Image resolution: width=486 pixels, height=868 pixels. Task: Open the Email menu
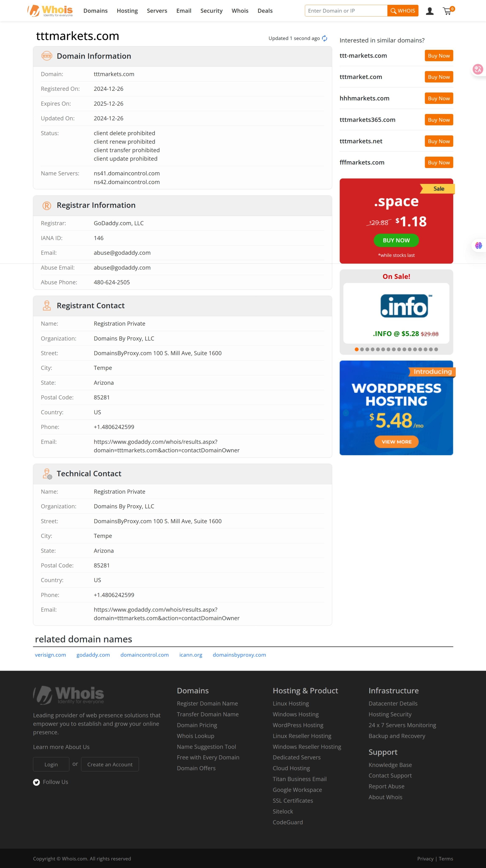tap(184, 11)
